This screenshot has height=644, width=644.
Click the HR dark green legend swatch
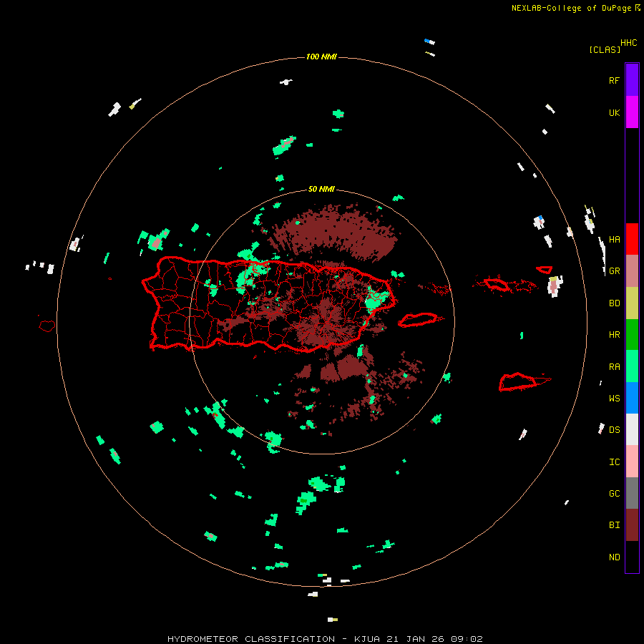coord(632,335)
